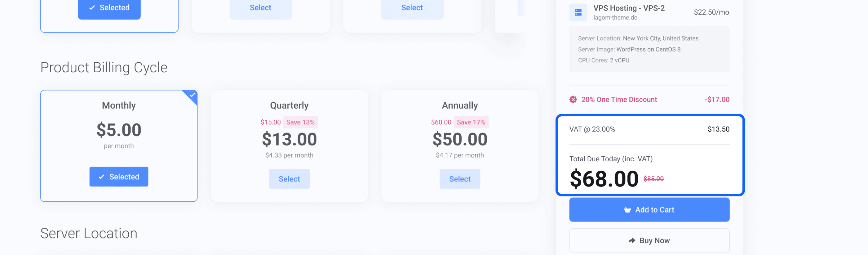The width and height of the screenshot is (868, 255).
Task: Click Buy Now
Action: tap(649, 240)
